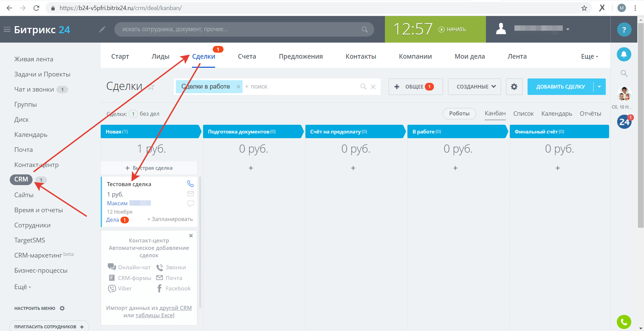
Task: Open the Компании tab
Action: point(415,56)
